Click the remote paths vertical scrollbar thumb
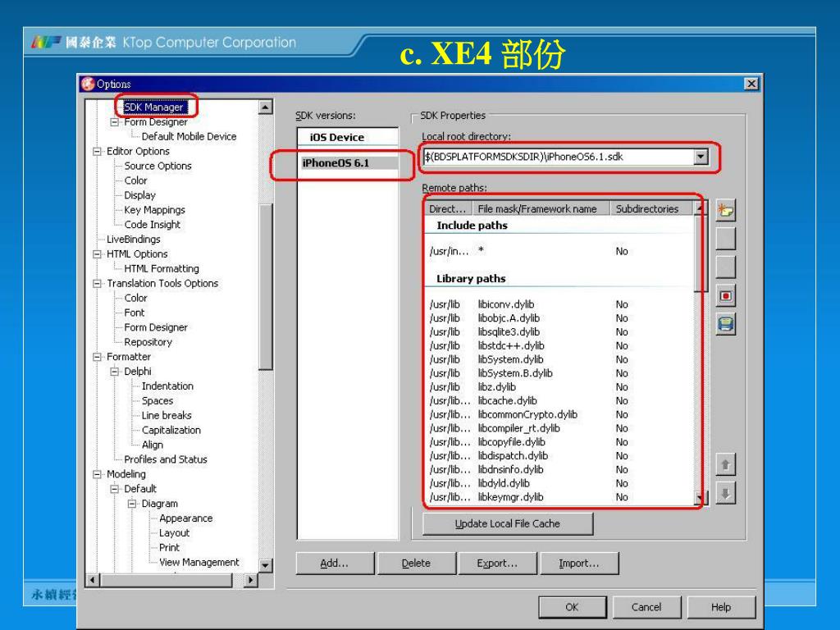Screen dimensions: 840x630 [701, 253]
